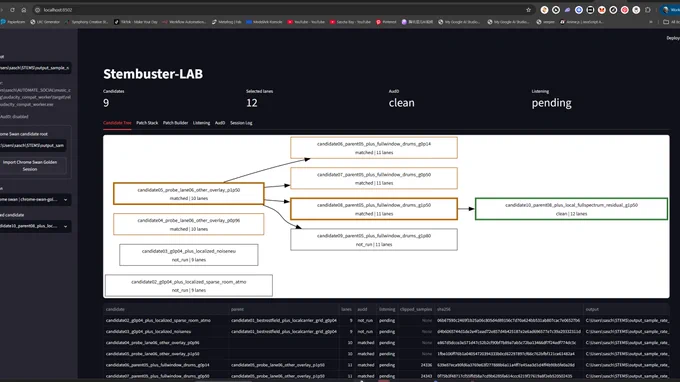This screenshot has height=382, width=680.
Task: Sort table by candidate column header
Action: pos(166,309)
